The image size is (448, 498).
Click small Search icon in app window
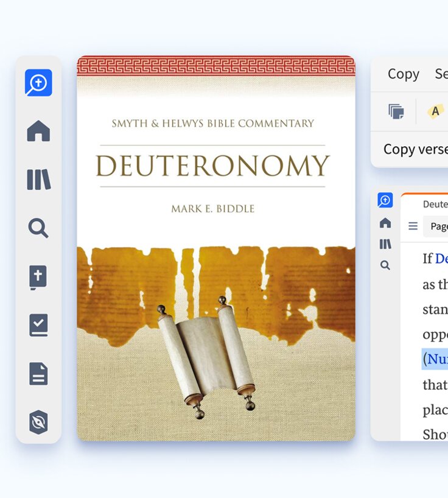click(x=385, y=265)
